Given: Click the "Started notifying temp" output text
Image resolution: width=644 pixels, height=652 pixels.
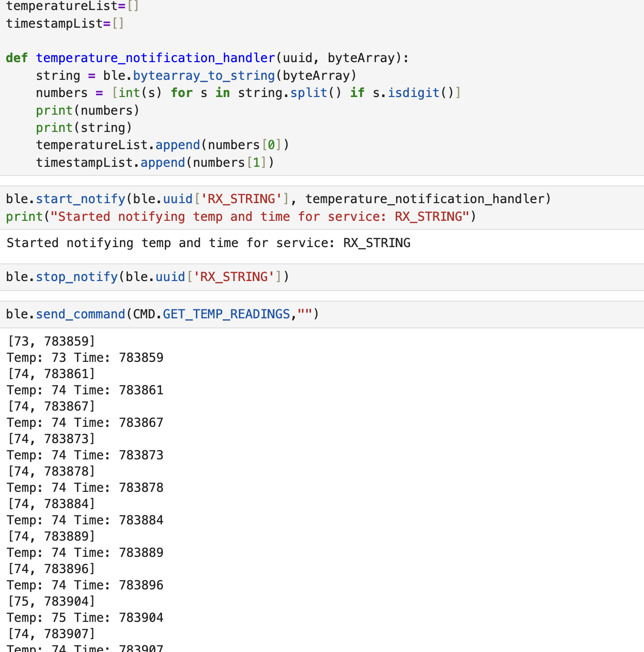Looking at the screenshot, I should 208,243.
